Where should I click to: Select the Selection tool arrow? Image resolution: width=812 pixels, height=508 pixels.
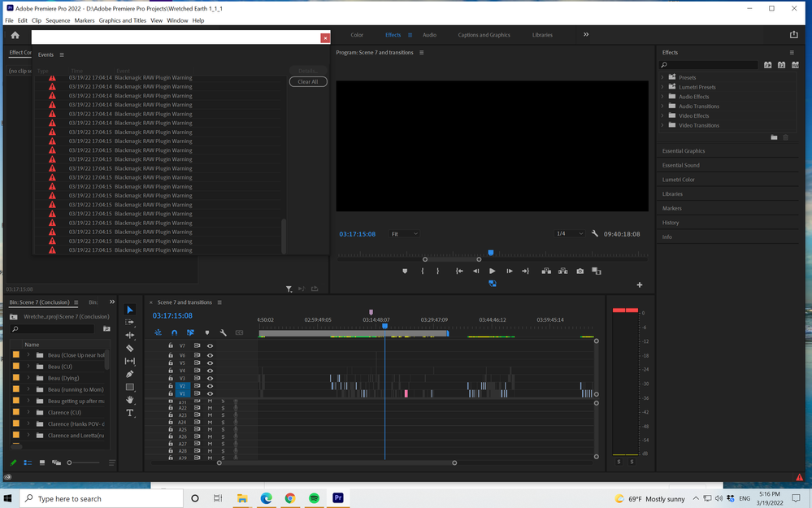pos(130,310)
